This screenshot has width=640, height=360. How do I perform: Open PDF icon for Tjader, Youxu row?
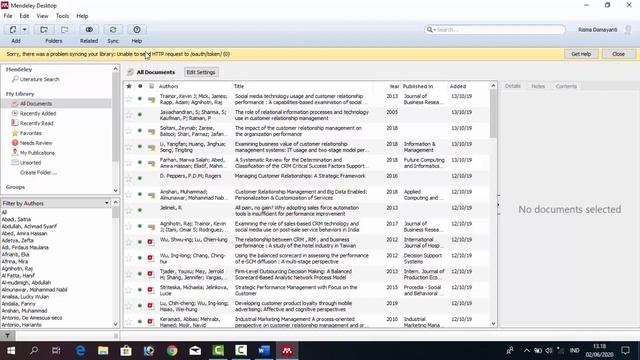tap(150, 274)
